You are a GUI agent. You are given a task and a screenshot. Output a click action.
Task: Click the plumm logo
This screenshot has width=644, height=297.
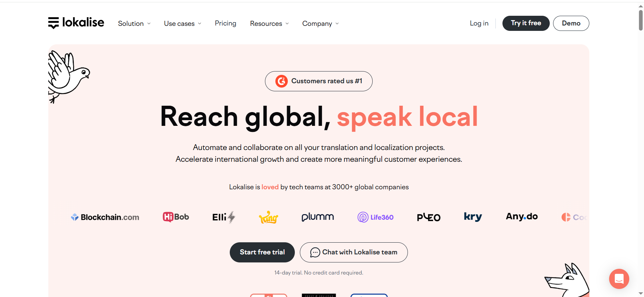click(x=318, y=217)
